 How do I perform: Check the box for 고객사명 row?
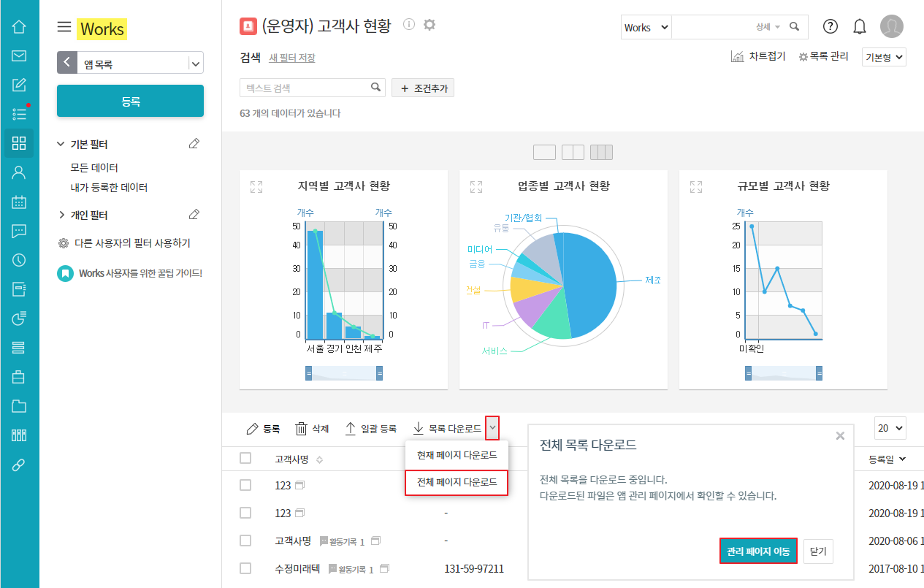tap(245, 541)
